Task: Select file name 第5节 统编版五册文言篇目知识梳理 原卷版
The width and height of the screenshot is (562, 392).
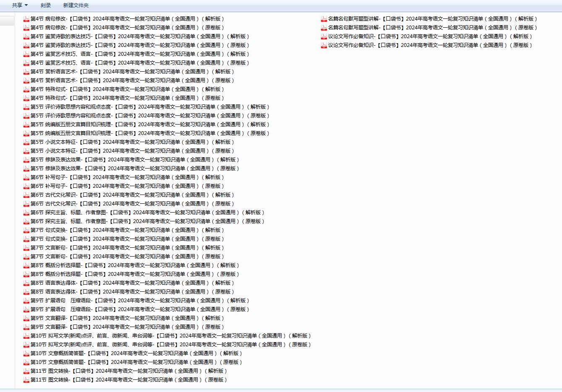Action: coord(150,133)
